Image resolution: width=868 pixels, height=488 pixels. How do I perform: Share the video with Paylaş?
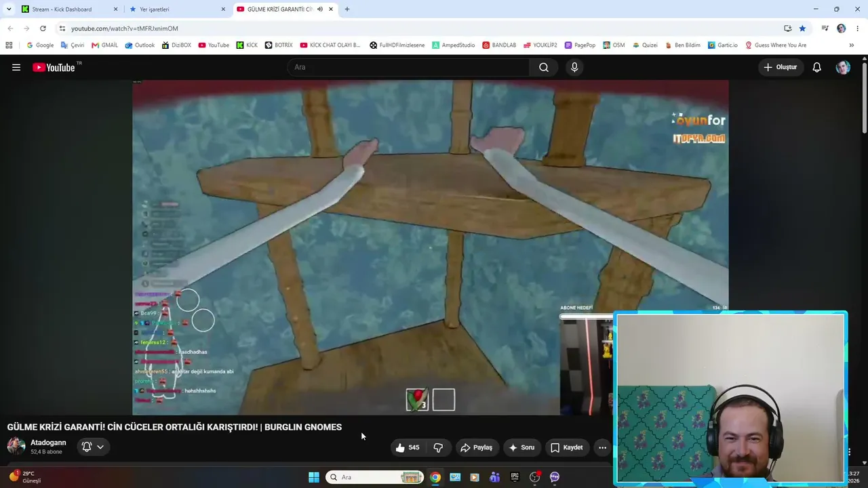pos(477,447)
